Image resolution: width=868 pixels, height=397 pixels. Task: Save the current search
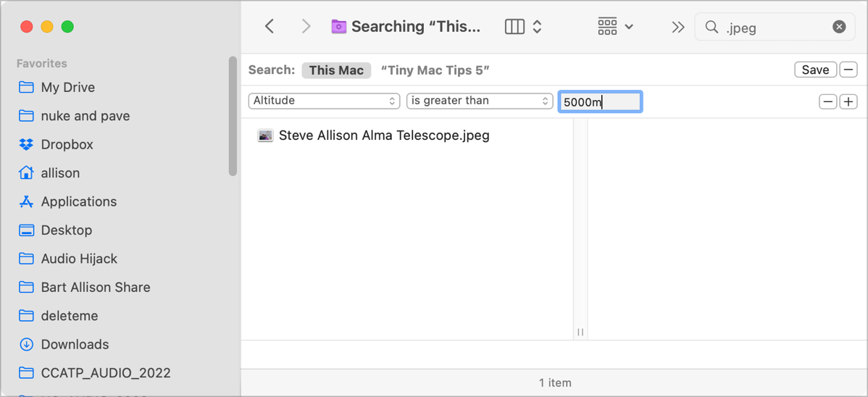pos(815,70)
